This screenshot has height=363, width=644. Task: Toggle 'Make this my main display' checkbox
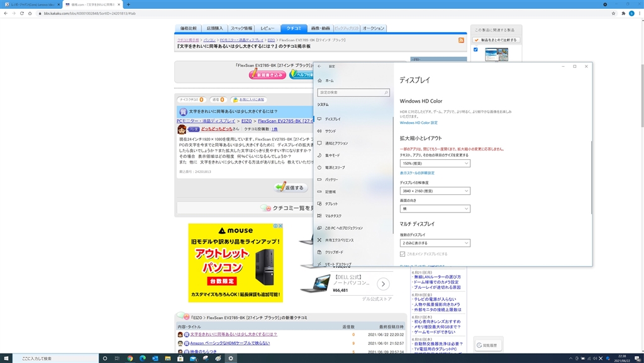pyautogui.click(x=402, y=254)
